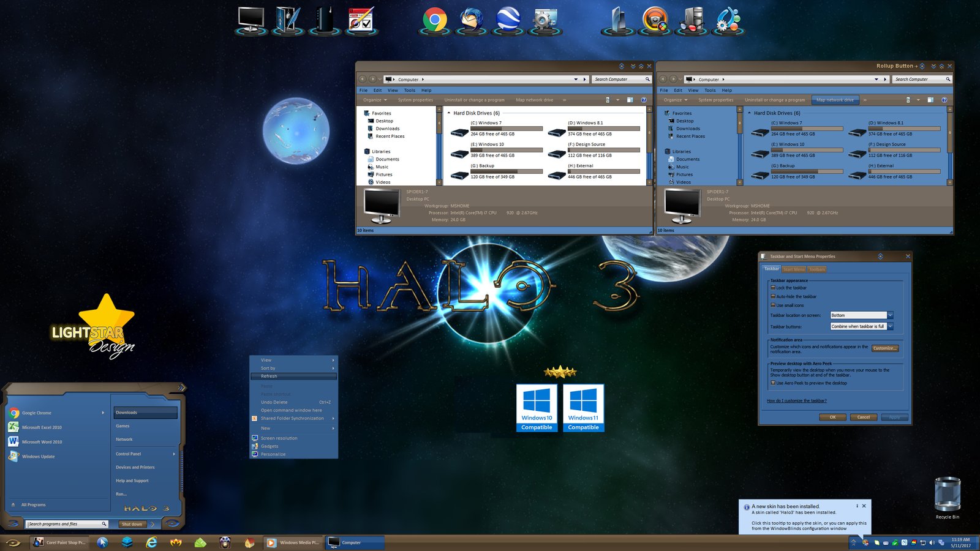Open Google Chrome from the top dock

click(434, 20)
